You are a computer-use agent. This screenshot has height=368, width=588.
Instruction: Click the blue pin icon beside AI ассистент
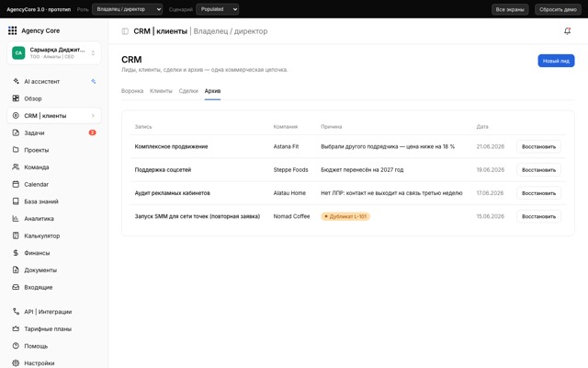[x=94, y=81]
